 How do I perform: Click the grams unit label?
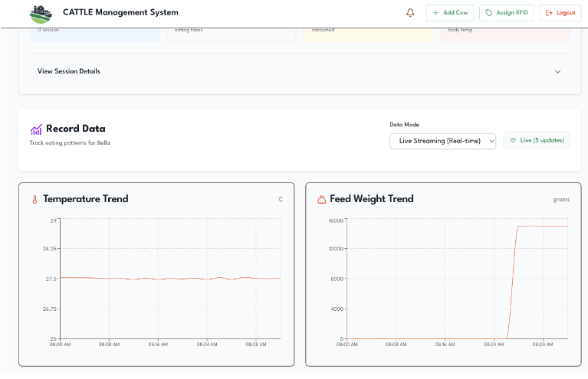(x=561, y=200)
